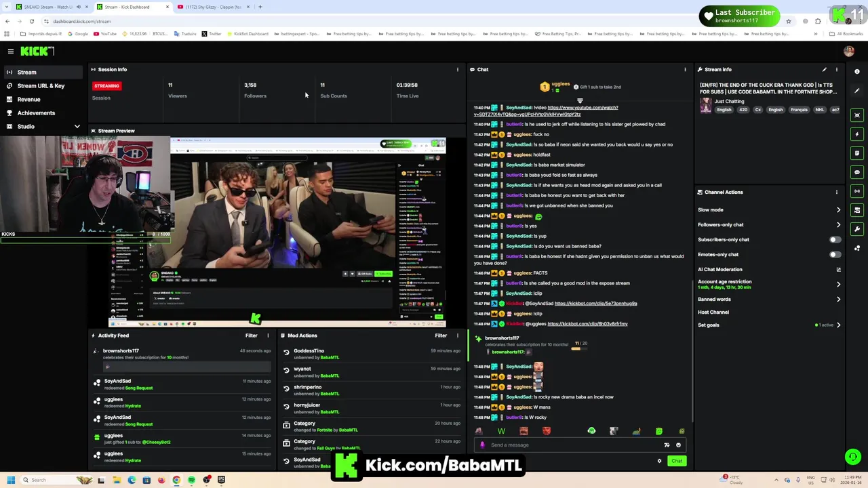Expand the Studio sidebar section

[77, 127]
